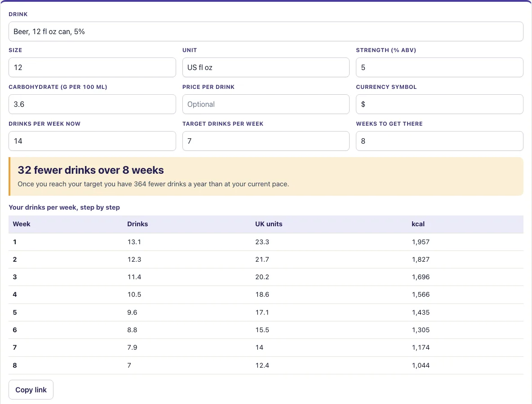
Task: Click the 7.9 drinks cell
Action: (x=132, y=347)
